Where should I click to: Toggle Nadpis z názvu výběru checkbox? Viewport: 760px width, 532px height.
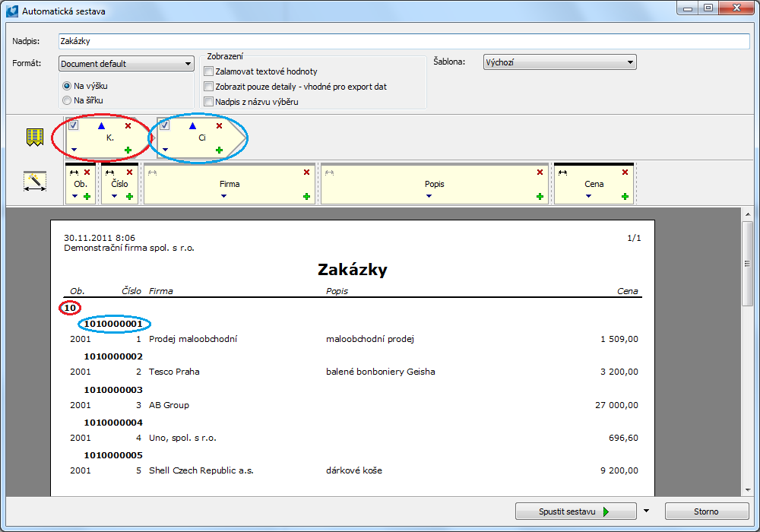pos(209,102)
